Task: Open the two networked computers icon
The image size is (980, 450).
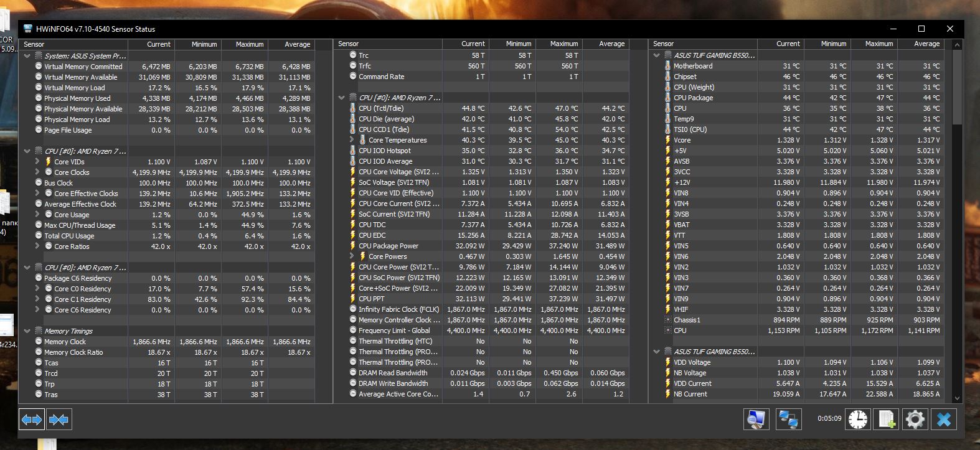Action: pyautogui.click(x=788, y=419)
